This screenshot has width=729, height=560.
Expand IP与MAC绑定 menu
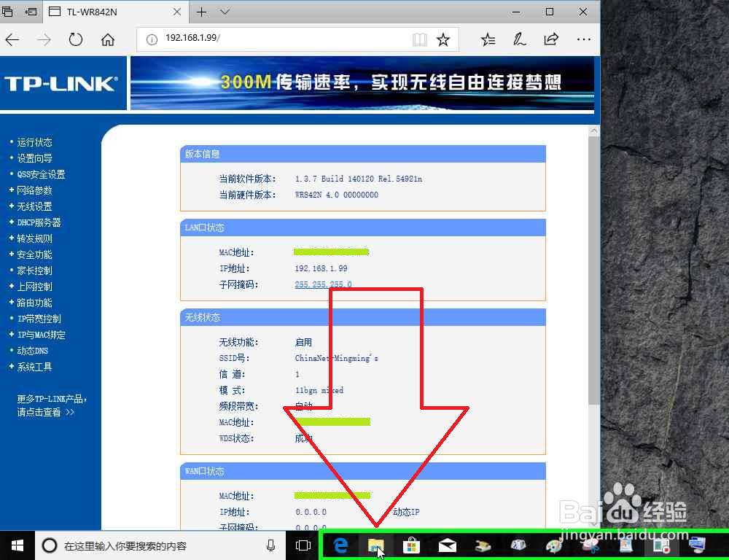pyautogui.click(x=42, y=335)
